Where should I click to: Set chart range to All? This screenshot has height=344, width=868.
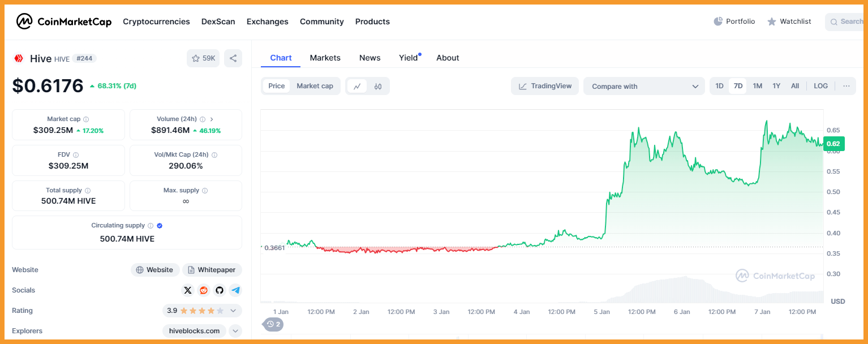pos(795,86)
